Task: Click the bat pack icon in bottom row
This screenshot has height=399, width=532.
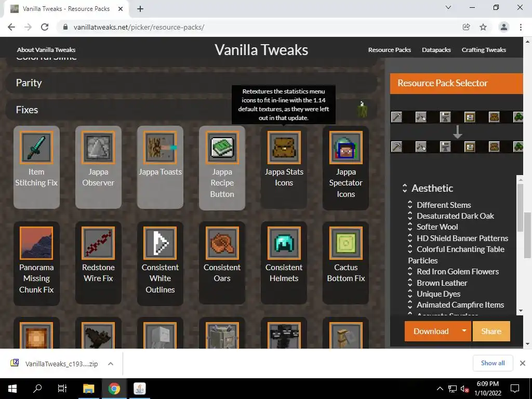Action: (x=98, y=335)
